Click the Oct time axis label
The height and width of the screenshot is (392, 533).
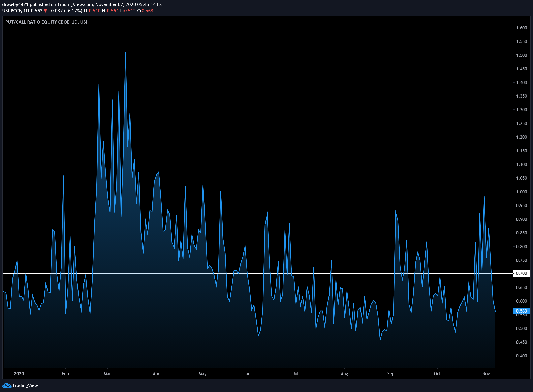pyautogui.click(x=437, y=374)
